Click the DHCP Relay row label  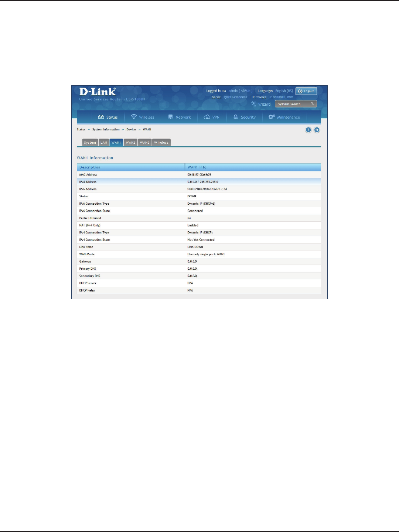(87, 290)
